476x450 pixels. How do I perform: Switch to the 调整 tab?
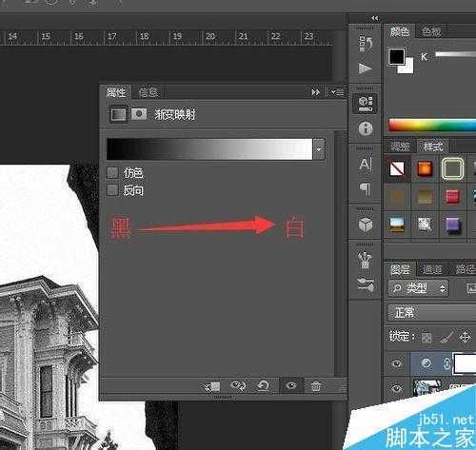coord(400,147)
